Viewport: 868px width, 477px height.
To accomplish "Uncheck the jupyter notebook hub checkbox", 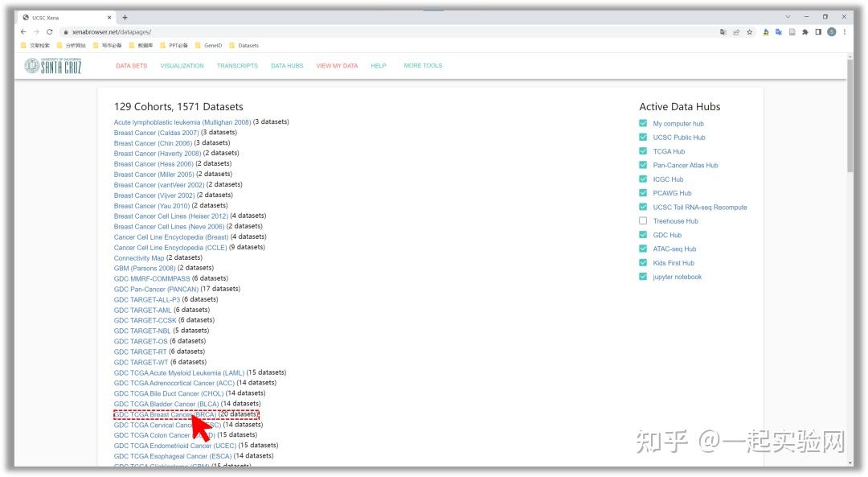I will click(x=643, y=277).
